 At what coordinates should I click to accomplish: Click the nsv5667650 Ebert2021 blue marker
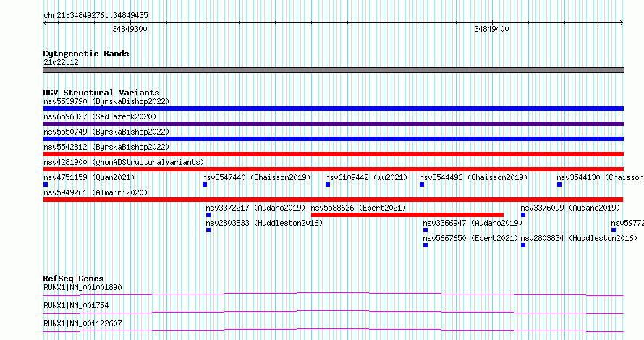pyautogui.click(x=425, y=245)
